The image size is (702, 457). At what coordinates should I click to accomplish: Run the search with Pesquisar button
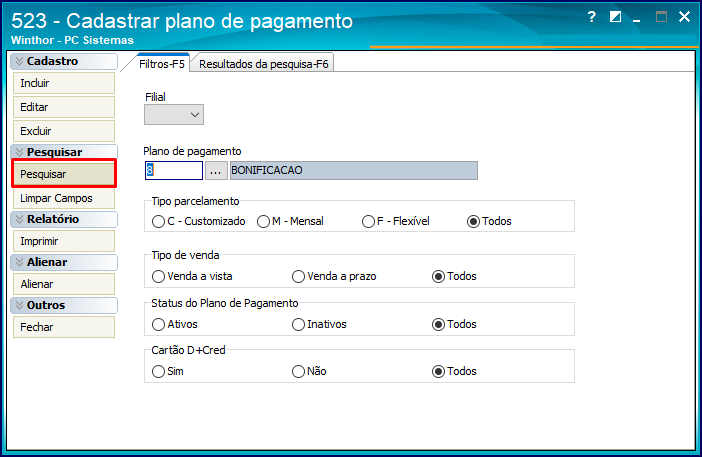coord(64,174)
